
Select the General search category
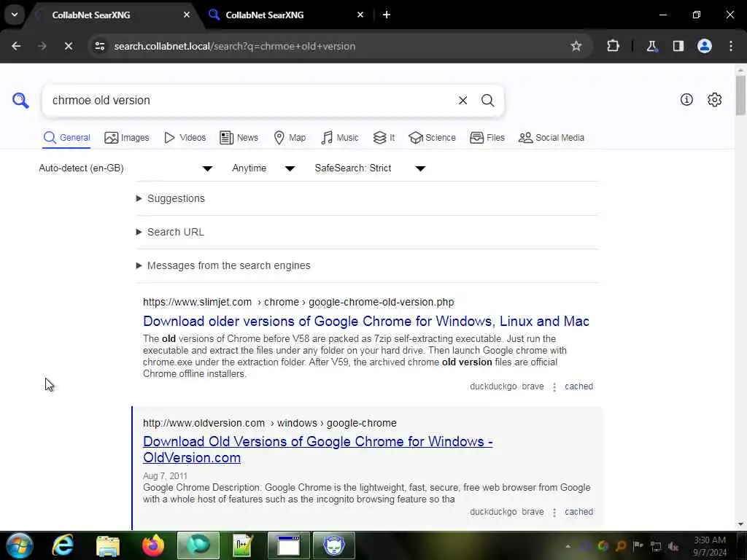tap(66, 138)
